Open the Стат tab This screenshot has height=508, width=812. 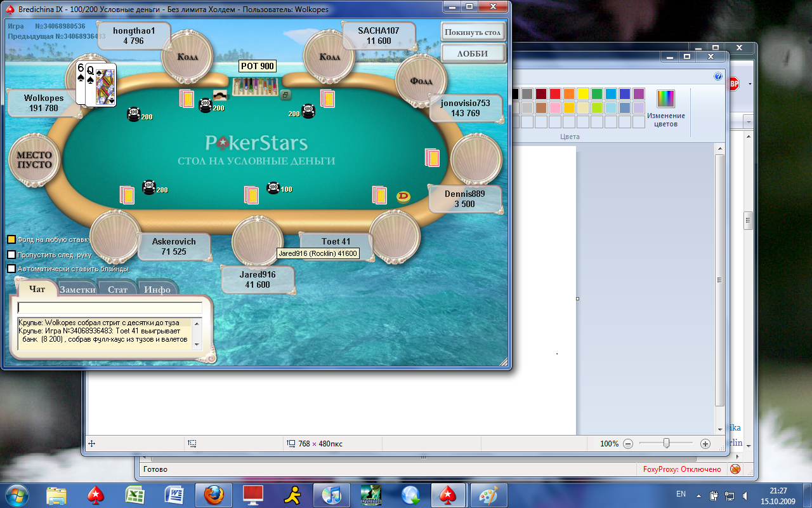(x=117, y=289)
